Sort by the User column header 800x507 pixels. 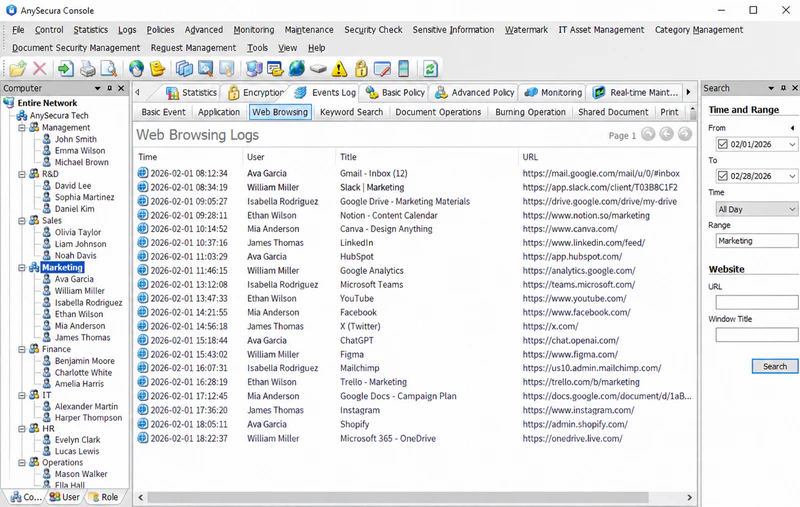coord(289,157)
